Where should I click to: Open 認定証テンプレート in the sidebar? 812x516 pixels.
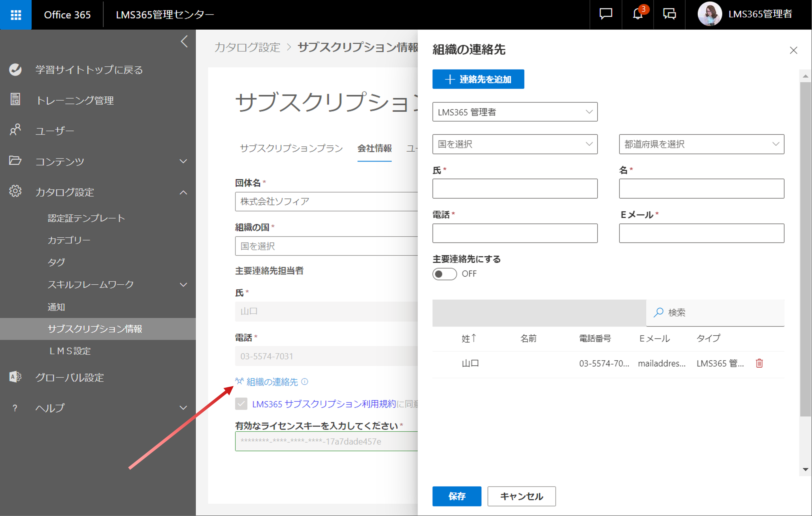tap(86, 218)
